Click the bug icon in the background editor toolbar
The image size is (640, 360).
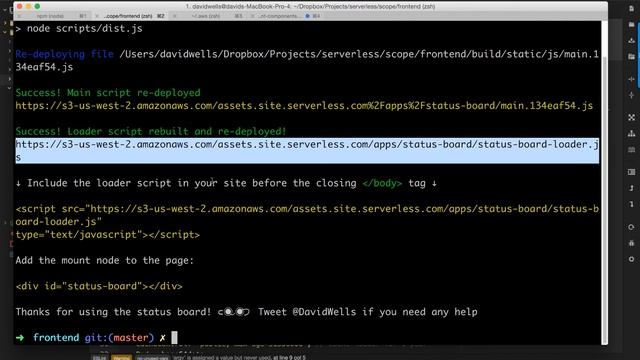631,243
